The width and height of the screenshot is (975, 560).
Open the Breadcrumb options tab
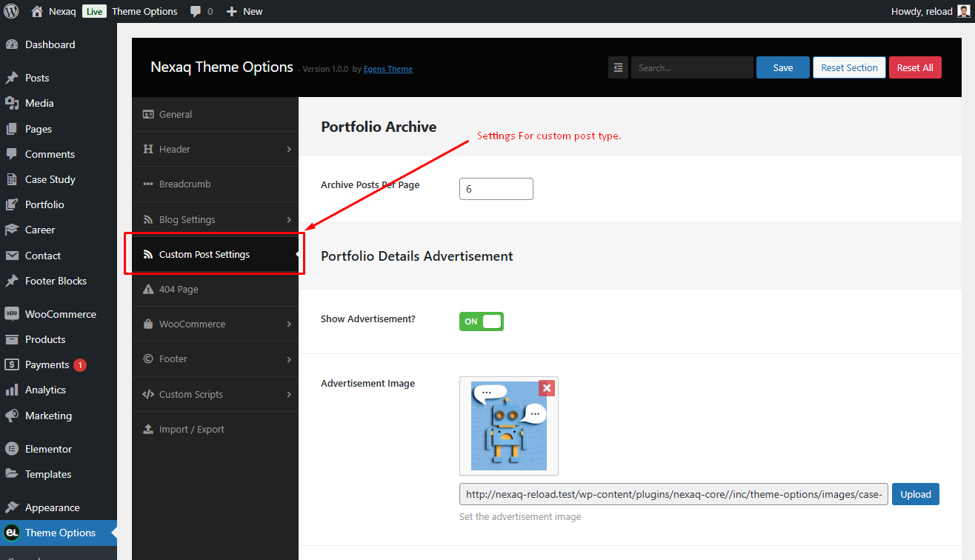click(x=215, y=184)
